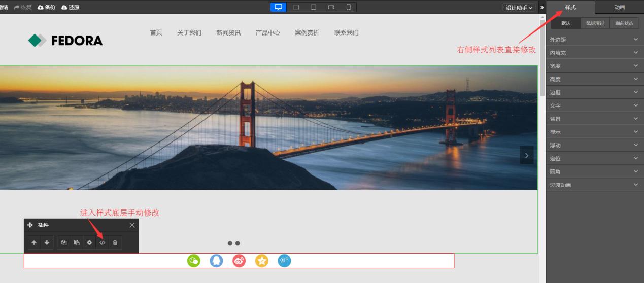Open the 设计助手 dropdown
The height and width of the screenshot is (283, 644).
(x=519, y=7)
